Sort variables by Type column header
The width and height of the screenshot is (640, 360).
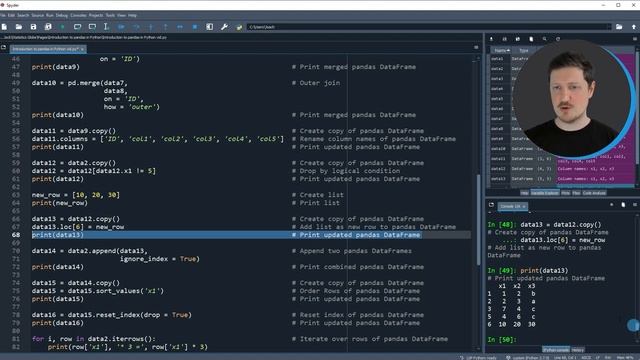(x=524, y=51)
